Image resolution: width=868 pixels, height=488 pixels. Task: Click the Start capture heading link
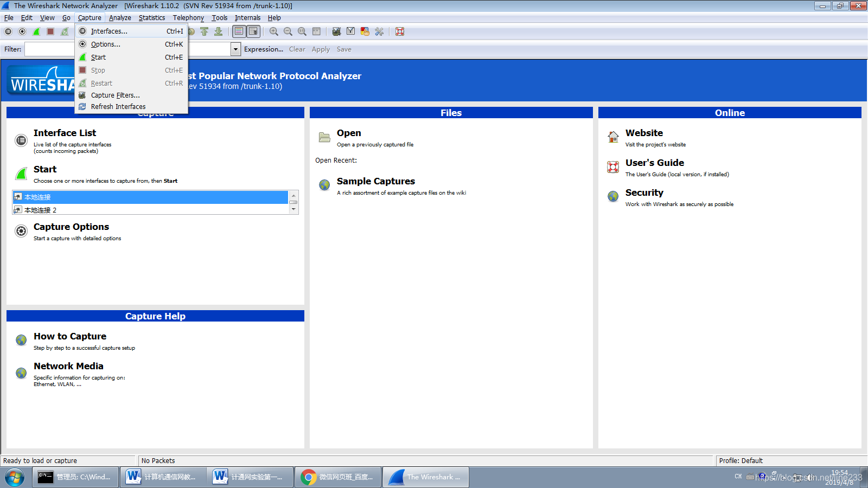pos(45,169)
